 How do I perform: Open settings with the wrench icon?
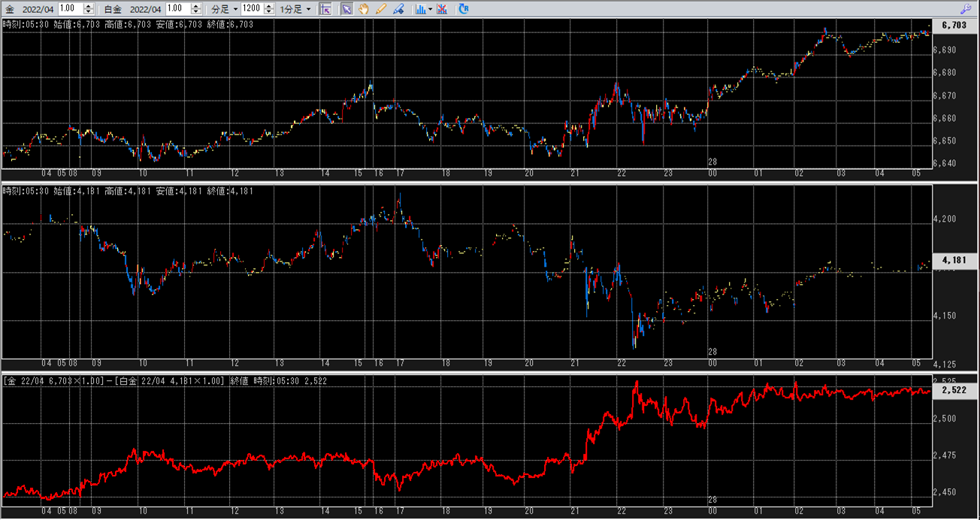[966, 9]
